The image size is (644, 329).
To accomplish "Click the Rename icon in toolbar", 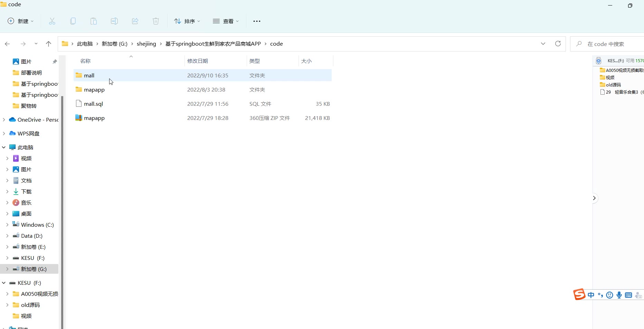I will [114, 21].
